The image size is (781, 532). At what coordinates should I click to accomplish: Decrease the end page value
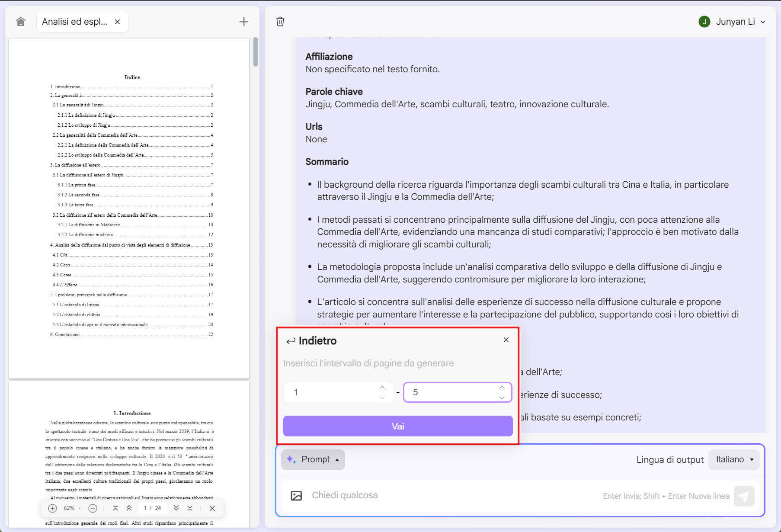pyautogui.click(x=502, y=397)
